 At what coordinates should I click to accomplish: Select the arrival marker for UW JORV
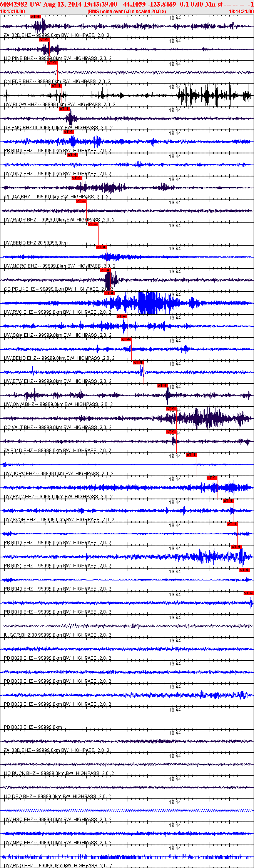(x=191, y=455)
